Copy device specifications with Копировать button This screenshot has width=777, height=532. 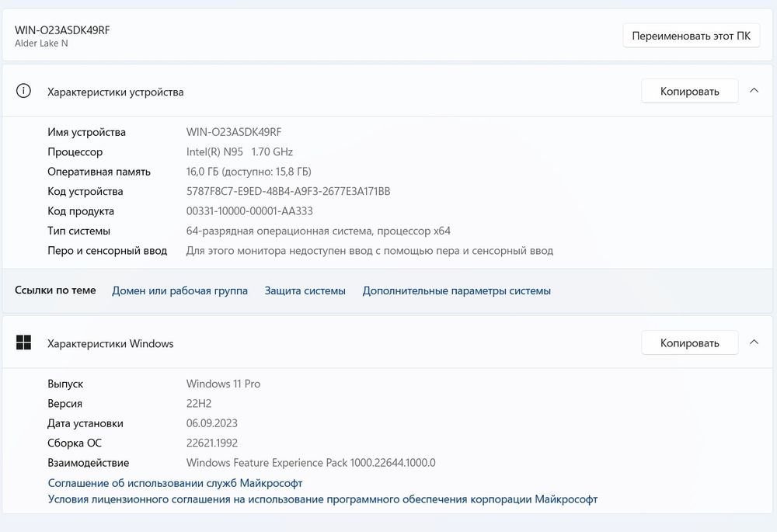(x=689, y=91)
